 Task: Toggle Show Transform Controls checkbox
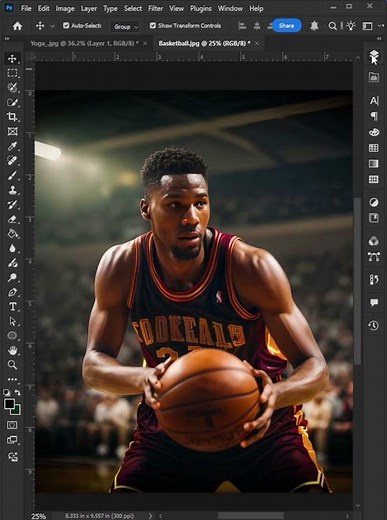[153, 26]
